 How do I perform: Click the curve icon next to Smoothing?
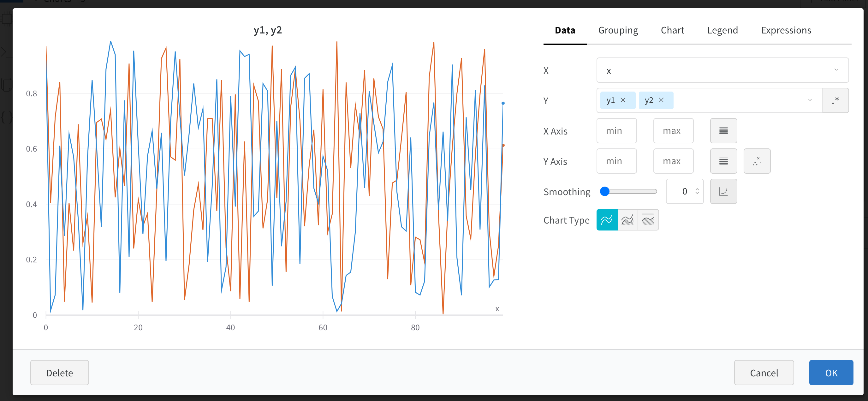tap(723, 191)
